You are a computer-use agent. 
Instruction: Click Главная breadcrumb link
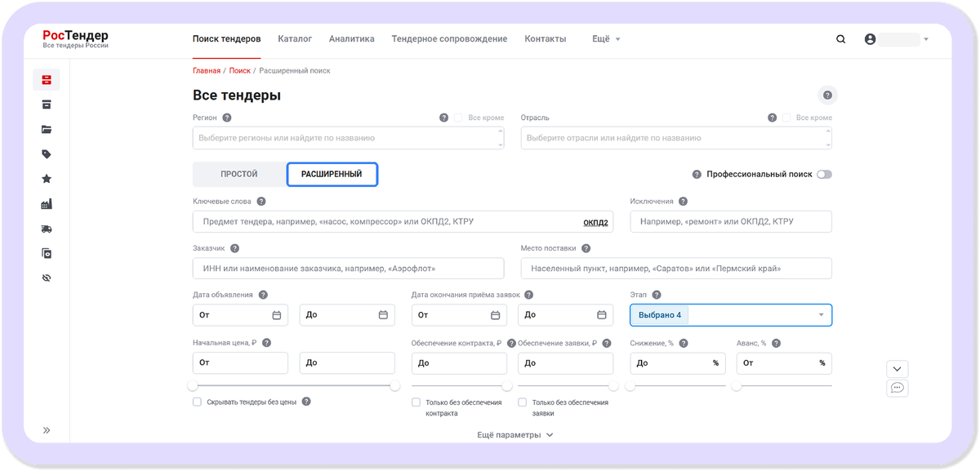click(207, 71)
